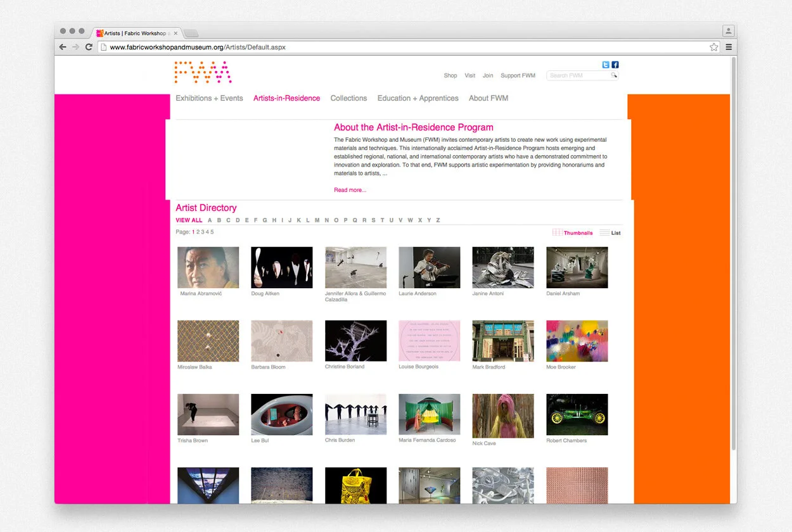Reload the page with the refresh icon
792x532 pixels.
[x=89, y=47]
